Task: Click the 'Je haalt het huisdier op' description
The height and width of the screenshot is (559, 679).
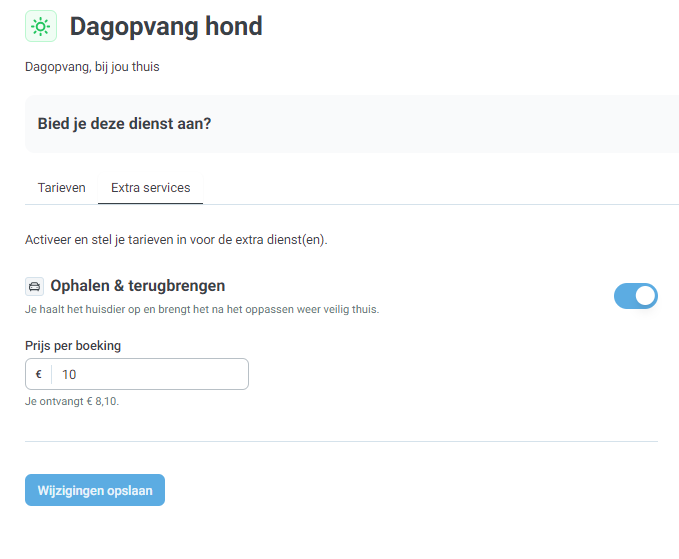Action: 202,310
